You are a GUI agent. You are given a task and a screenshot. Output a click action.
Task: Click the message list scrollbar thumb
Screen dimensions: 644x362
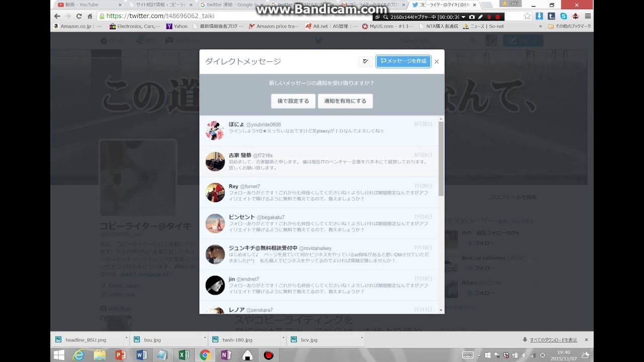click(x=441, y=158)
